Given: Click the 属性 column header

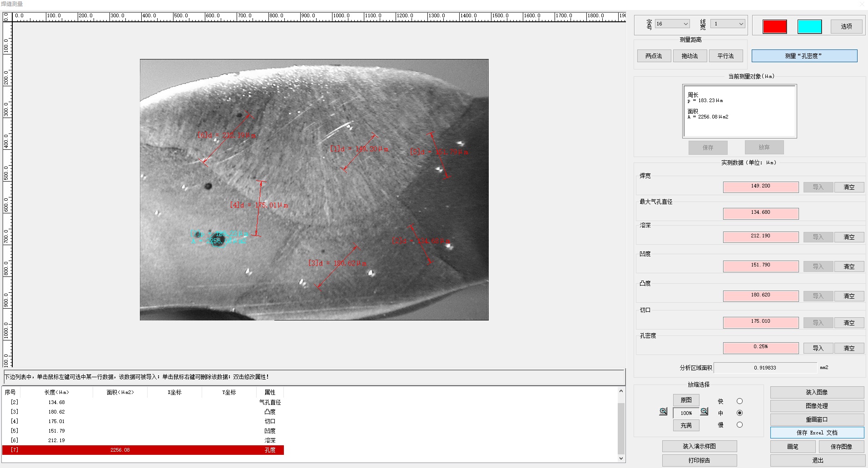Looking at the screenshot, I should 270,392.
